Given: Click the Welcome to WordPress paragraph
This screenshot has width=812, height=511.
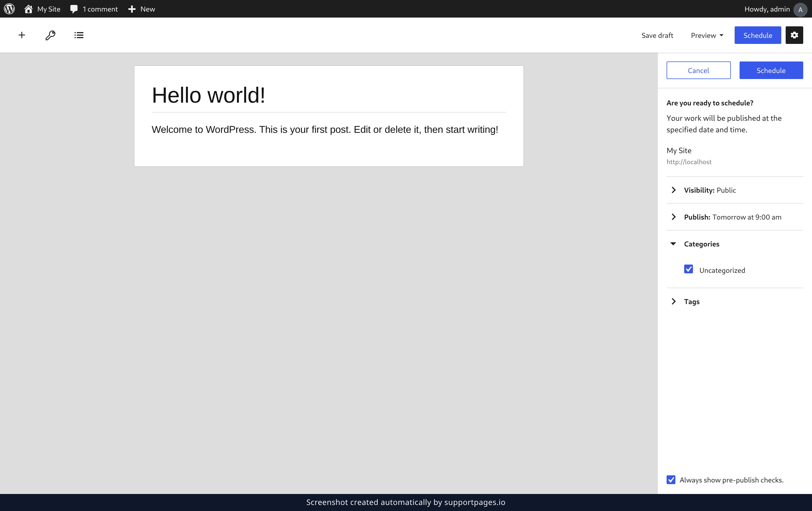Looking at the screenshot, I should click(325, 130).
